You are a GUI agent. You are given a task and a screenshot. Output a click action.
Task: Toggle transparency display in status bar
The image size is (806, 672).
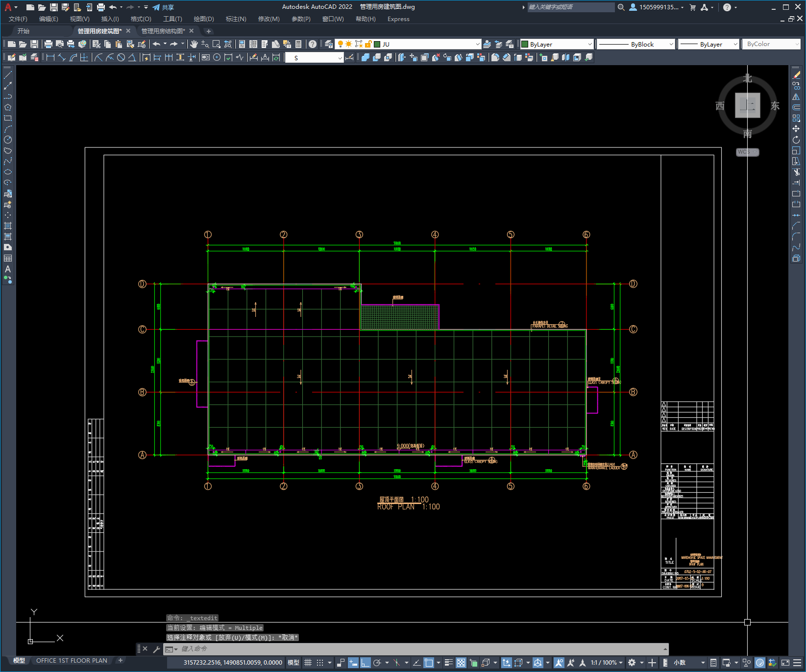point(461,663)
